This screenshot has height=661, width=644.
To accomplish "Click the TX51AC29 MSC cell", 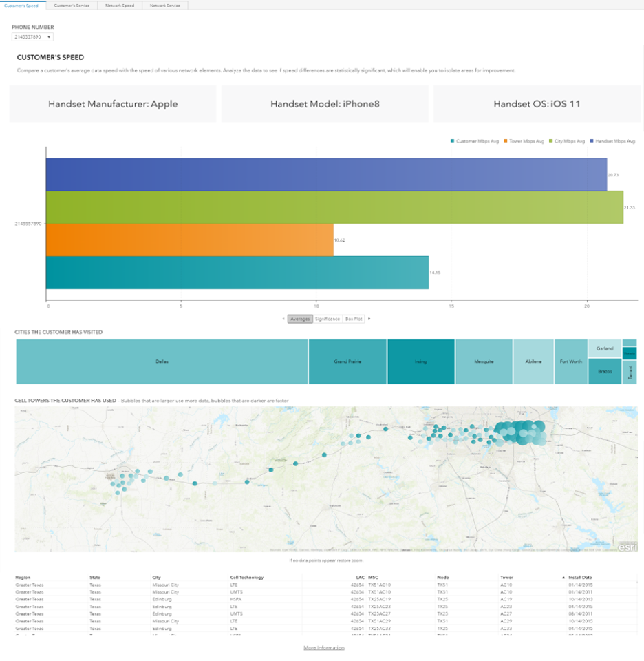I will point(380,621).
